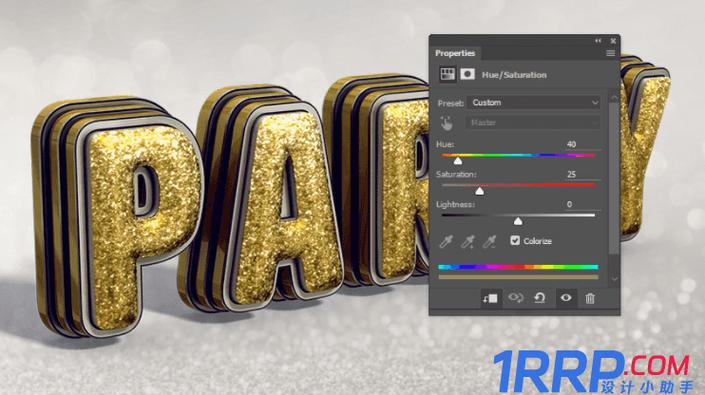Open the Master channel dropdown
This screenshot has width=705, height=395.
click(533, 122)
